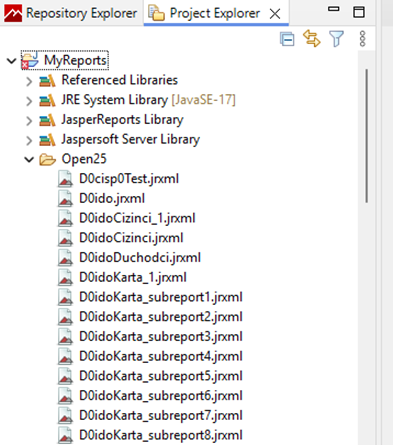Select Jaspersoft Server Library item

click(x=130, y=139)
